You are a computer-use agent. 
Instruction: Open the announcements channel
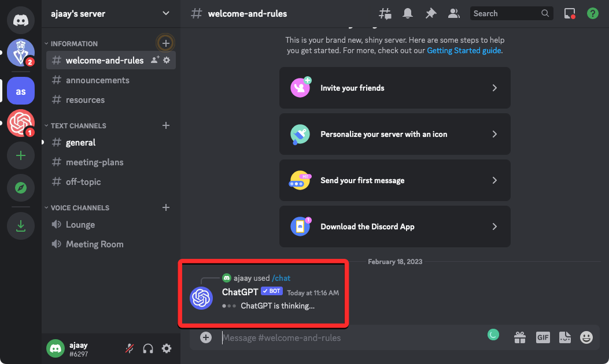pos(110,80)
